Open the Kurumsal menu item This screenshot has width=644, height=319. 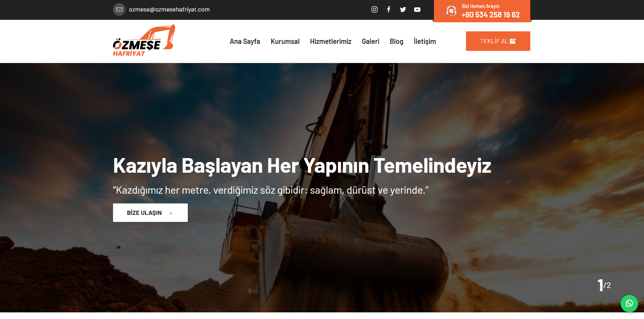(x=285, y=41)
